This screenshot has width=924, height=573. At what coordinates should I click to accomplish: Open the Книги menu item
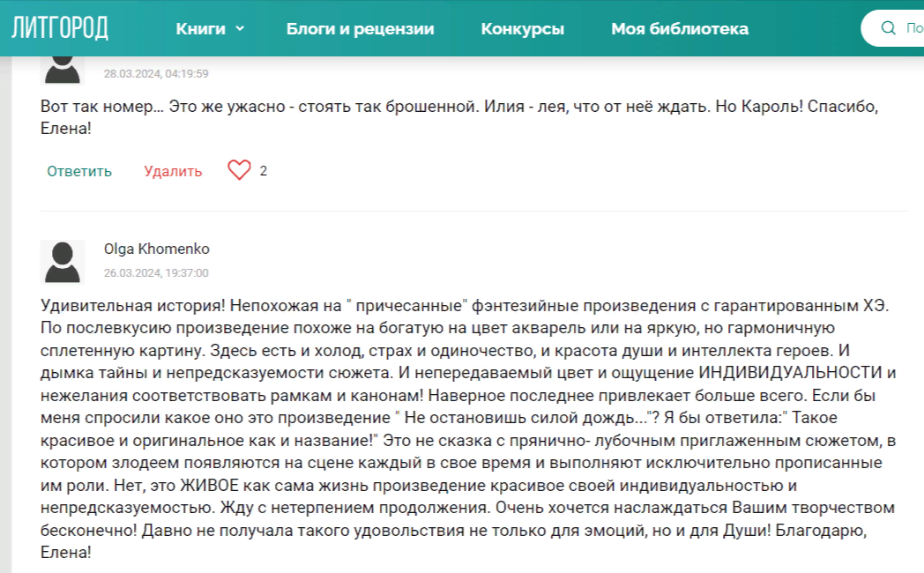200,29
